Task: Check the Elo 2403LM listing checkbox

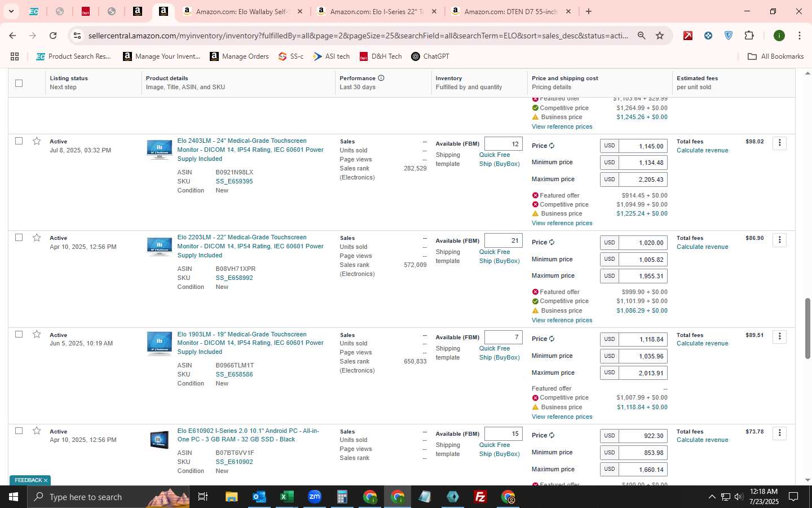Action: pos(19,141)
